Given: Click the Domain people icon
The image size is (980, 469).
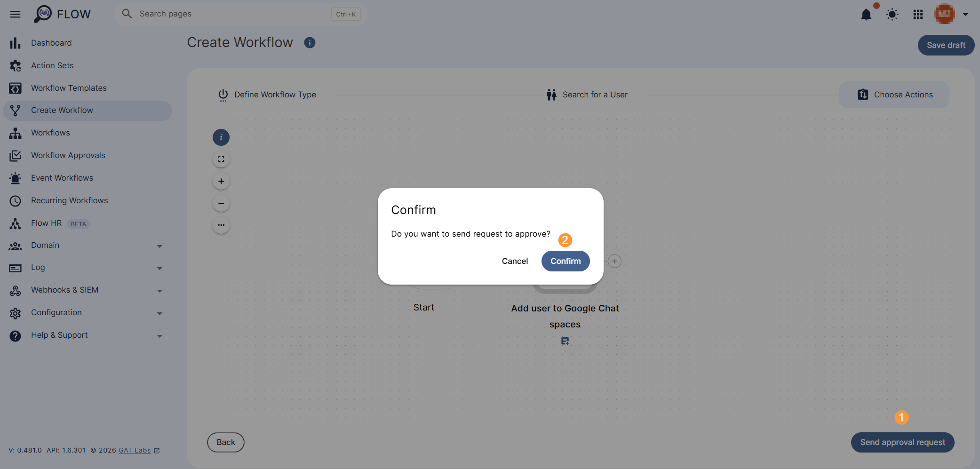Looking at the screenshot, I should 15,246.
